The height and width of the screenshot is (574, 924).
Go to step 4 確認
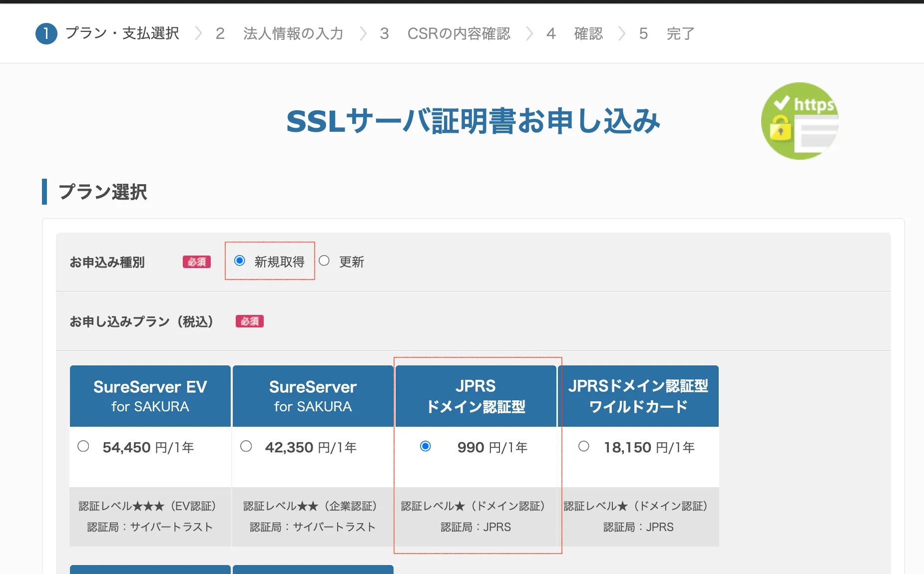(588, 34)
